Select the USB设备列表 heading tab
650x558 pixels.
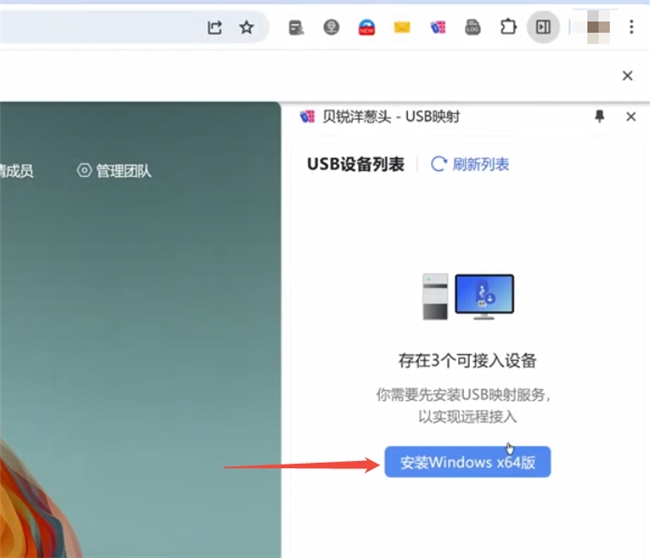coord(356,164)
